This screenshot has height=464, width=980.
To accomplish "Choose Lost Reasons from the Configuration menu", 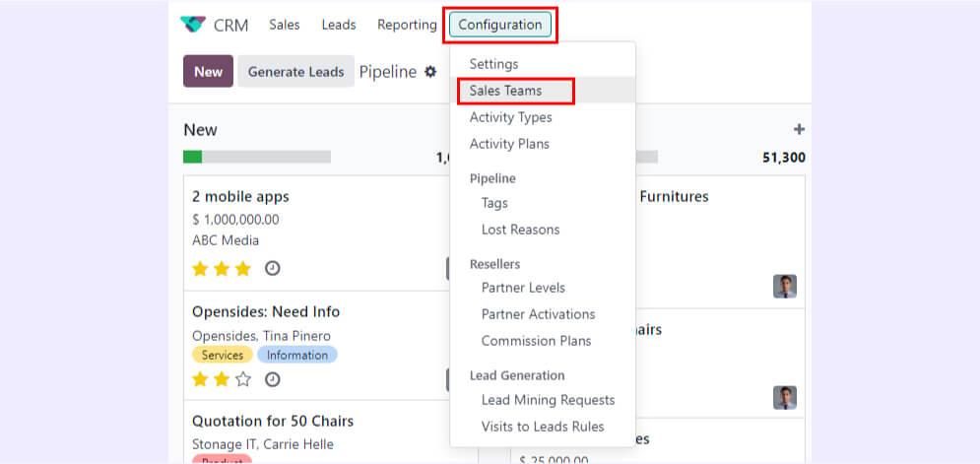I will point(520,230).
